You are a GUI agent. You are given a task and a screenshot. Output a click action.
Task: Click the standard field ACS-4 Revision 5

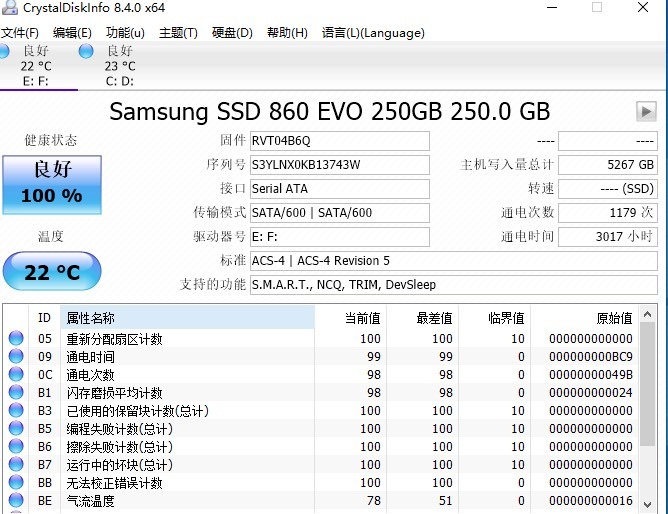[454, 261]
